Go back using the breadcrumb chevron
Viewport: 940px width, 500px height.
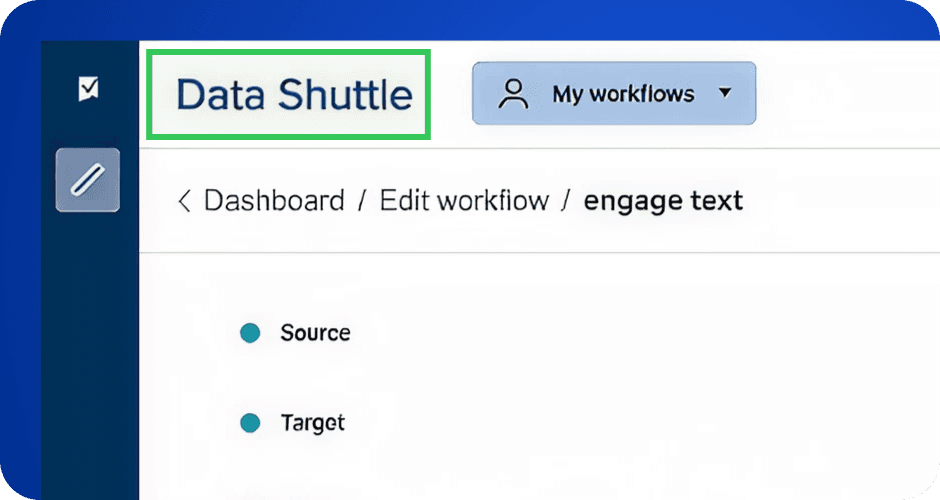[183, 201]
